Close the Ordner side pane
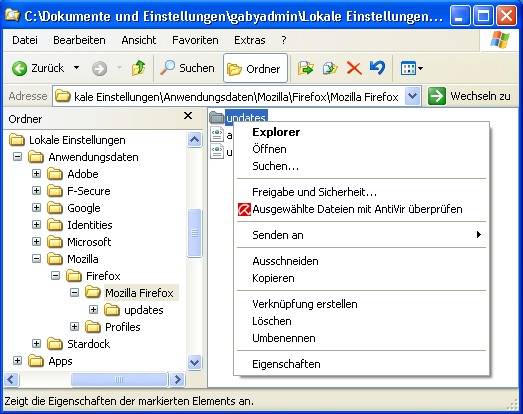 tap(188, 116)
